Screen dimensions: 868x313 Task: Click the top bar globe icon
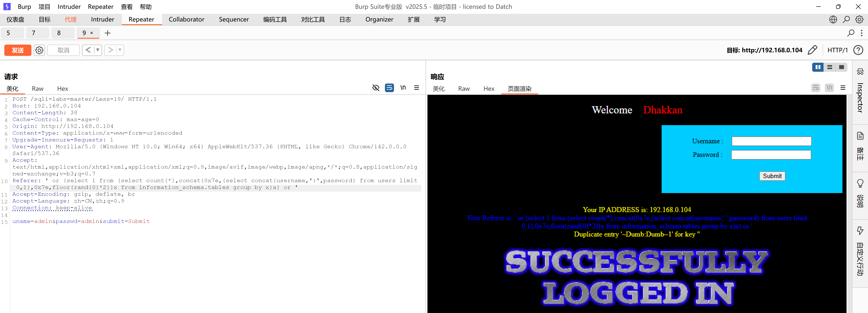point(833,19)
